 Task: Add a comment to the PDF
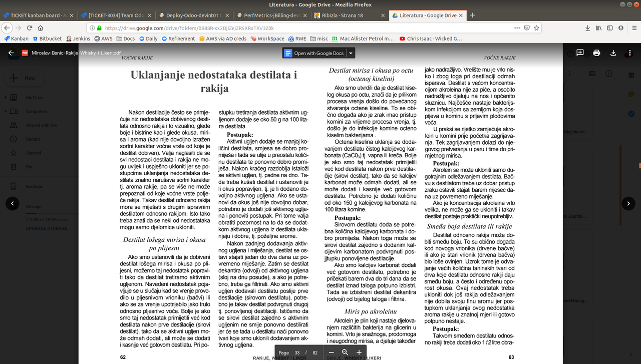tap(580, 53)
